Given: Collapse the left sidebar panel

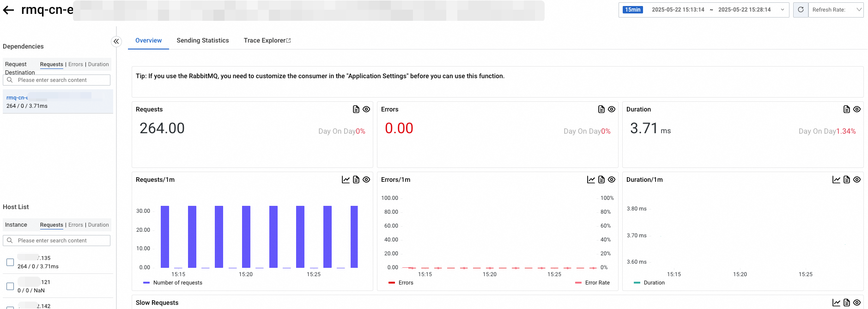Looking at the screenshot, I should (116, 41).
